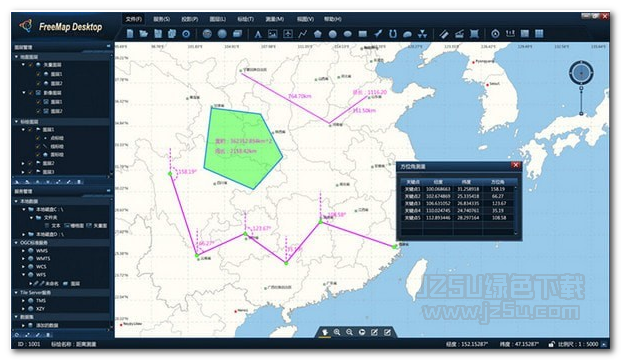The image size is (621, 360).
Task: Click the lock icon beside 比例尺
Action: [551, 344]
